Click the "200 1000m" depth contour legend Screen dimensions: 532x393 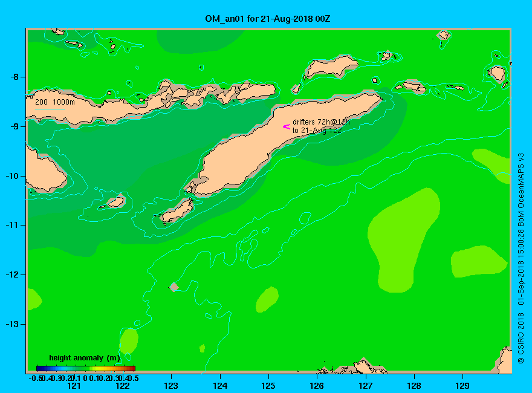55,102
